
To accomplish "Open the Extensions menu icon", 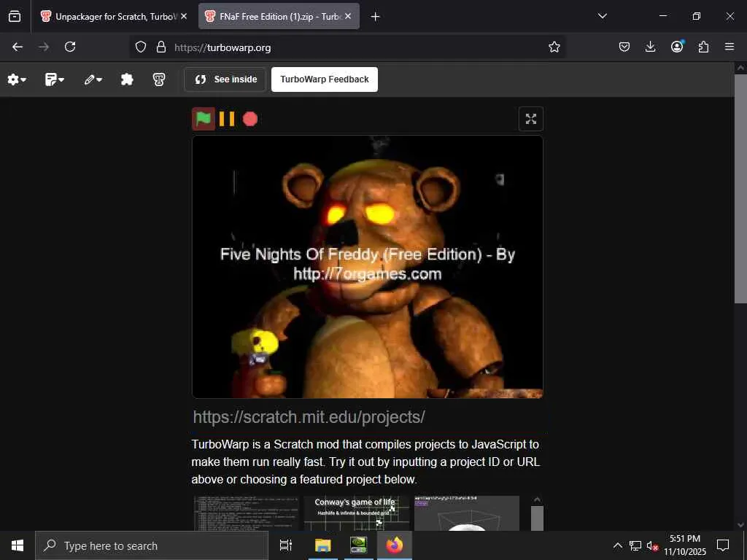I will [703, 47].
